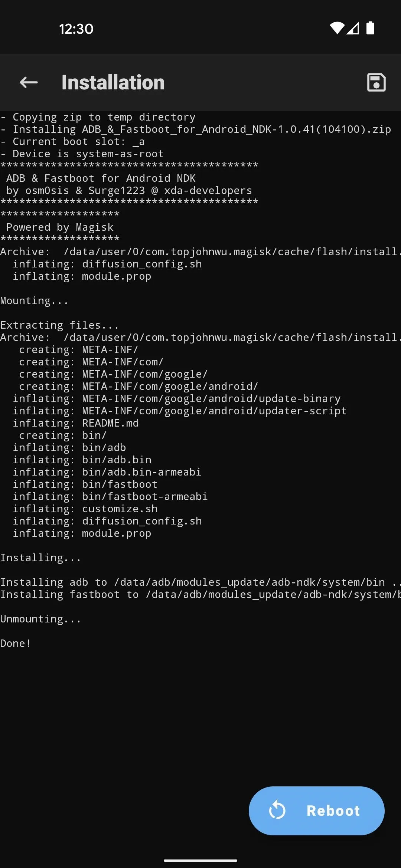Screen dimensions: 401x868
Task: Tap the "Extracting files..." line
Action: pyautogui.click(x=59, y=325)
